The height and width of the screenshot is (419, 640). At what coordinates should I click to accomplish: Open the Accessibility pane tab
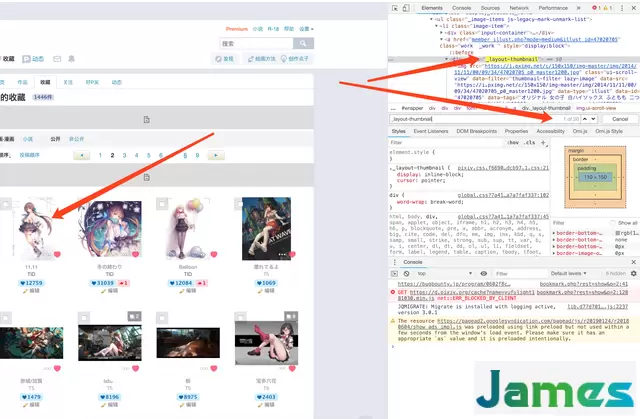tap(550, 131)
